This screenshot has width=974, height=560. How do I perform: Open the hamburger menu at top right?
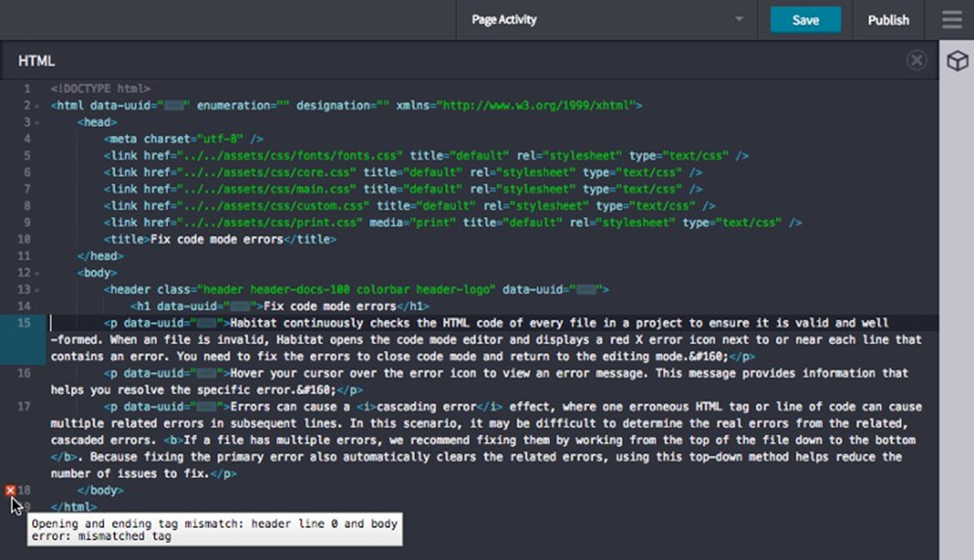click(x=952, y=19)
